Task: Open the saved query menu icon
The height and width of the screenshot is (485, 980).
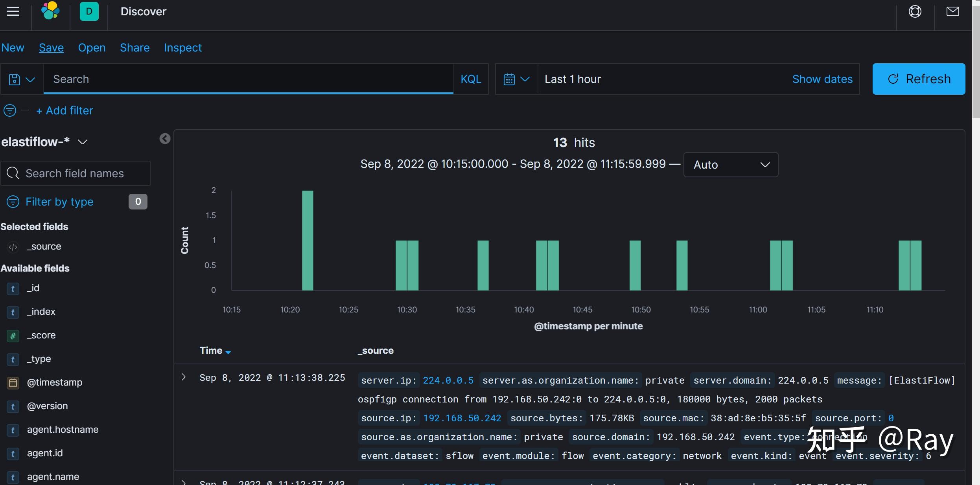Action: pos(22,79)
